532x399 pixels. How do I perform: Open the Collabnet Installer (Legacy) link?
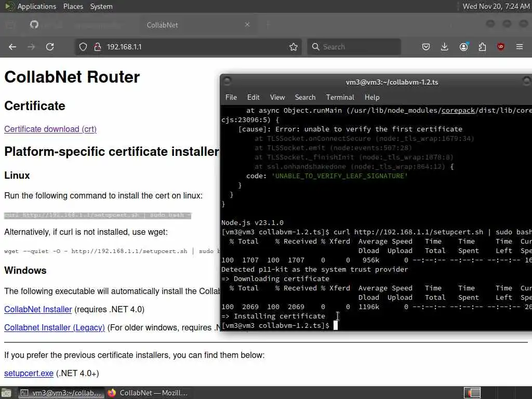tap(54, 327)
